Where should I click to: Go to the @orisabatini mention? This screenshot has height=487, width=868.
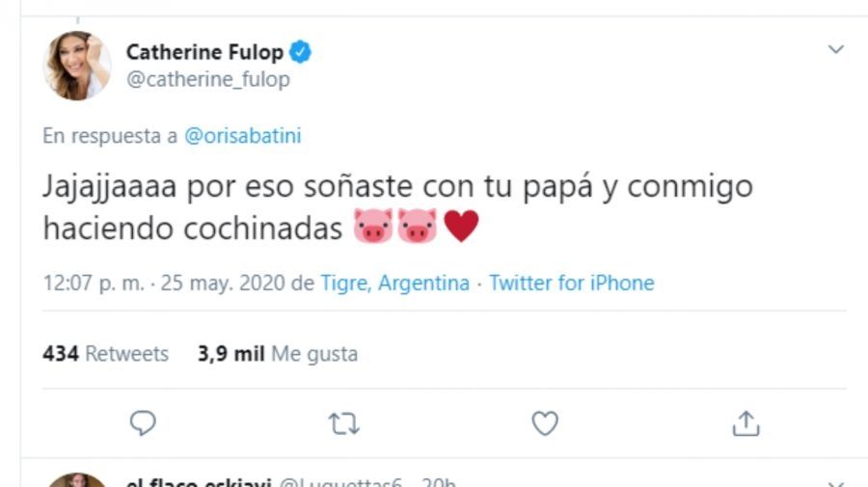point(243,136)
